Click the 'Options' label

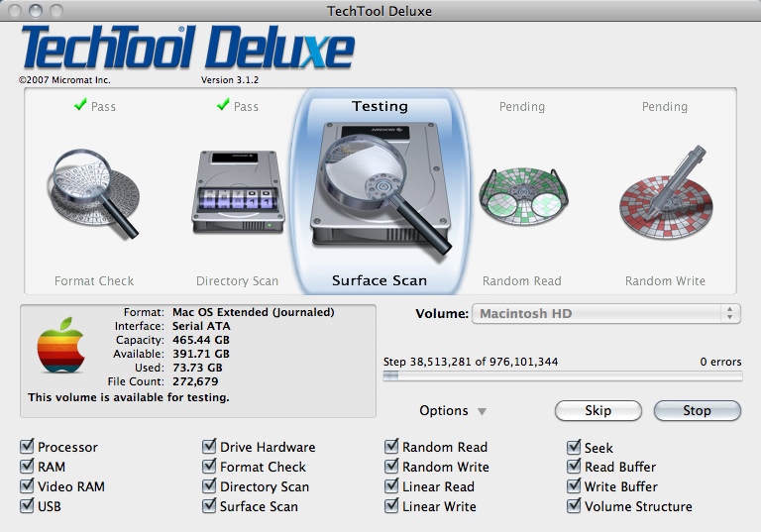click(x=444, y=411)
